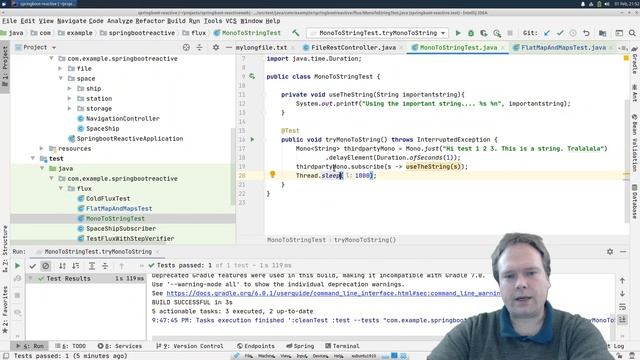Open the Project view selector dropdown

click(x=53, y=47)
